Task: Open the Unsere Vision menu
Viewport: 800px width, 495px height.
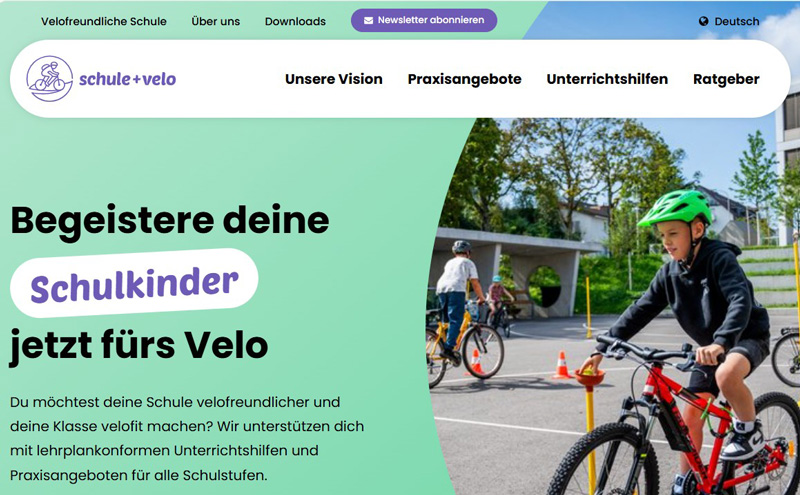Action: coord(334,79)
